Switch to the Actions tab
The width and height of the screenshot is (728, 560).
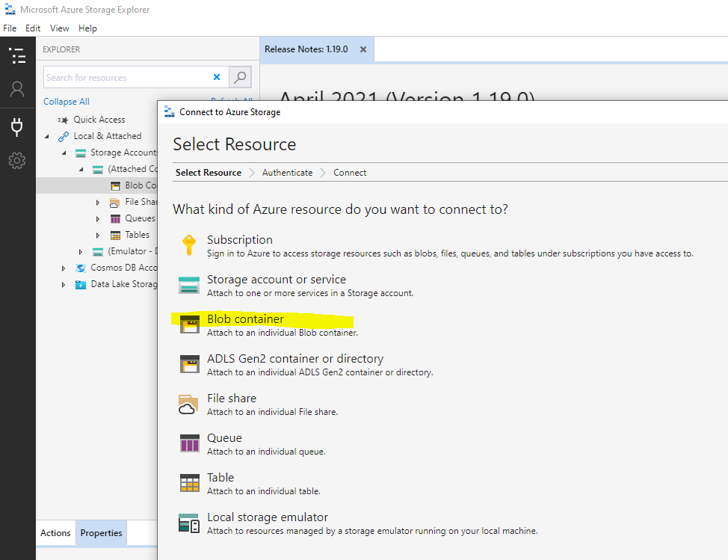[x=56, y=533]
